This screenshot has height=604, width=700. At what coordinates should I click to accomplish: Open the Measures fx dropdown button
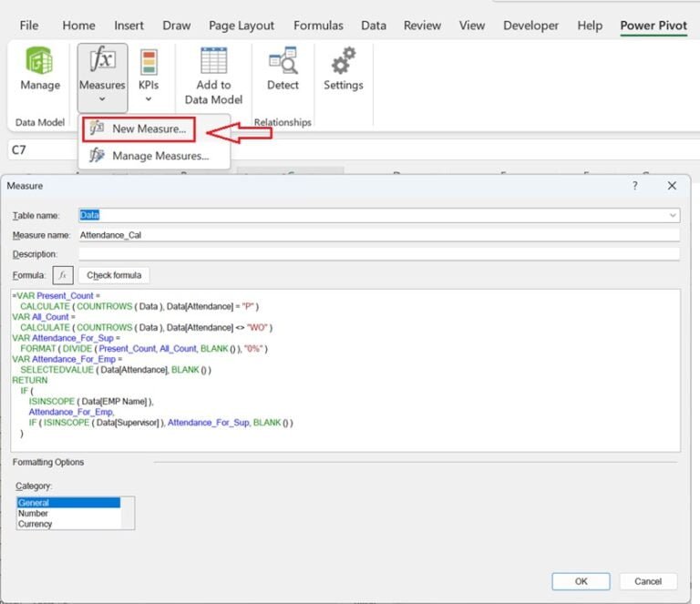click(102, 77)
